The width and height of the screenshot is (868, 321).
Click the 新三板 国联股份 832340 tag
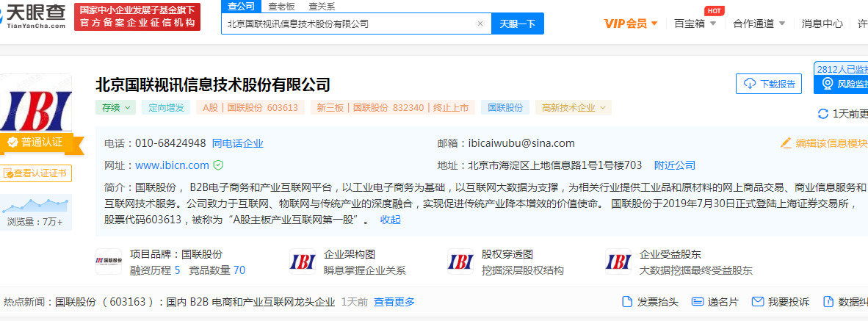392,107
